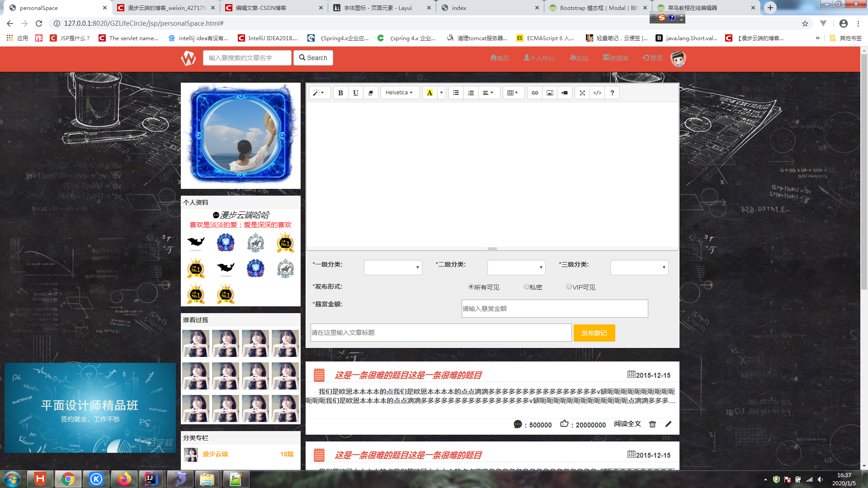This screenshot has width=868, height=488.
Task: Click the insert picture icon
Action: pos(550,93)
